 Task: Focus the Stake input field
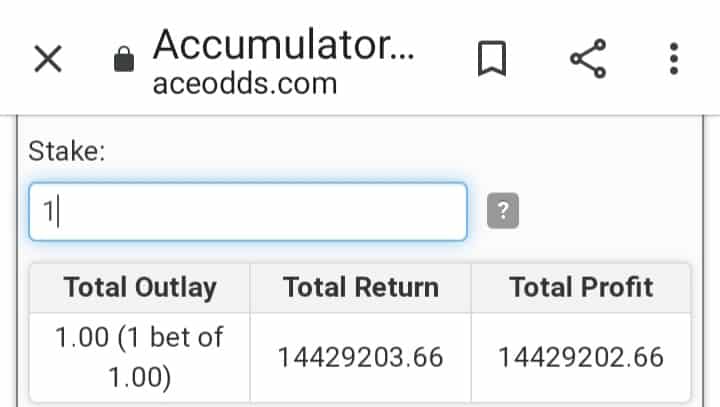click(248, 211)
